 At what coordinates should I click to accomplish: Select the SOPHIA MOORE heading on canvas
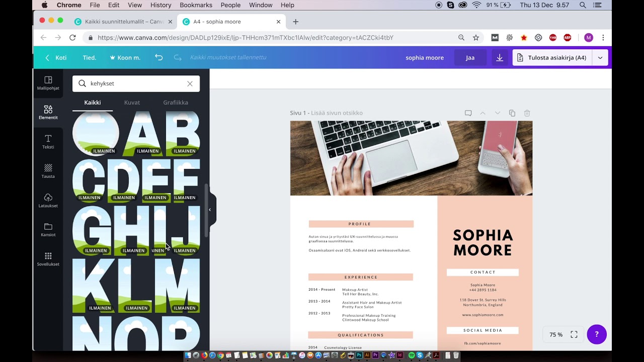coord(482,242)
